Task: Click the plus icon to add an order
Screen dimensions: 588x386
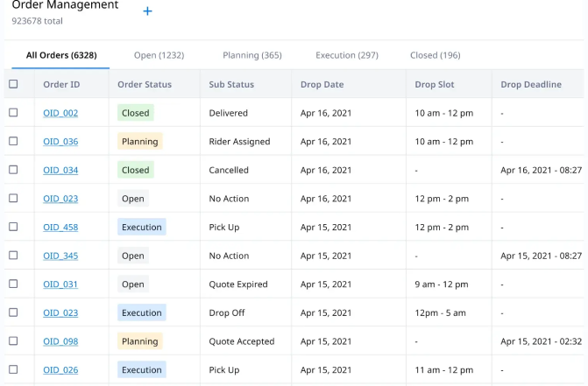Action: coord(147,11)
